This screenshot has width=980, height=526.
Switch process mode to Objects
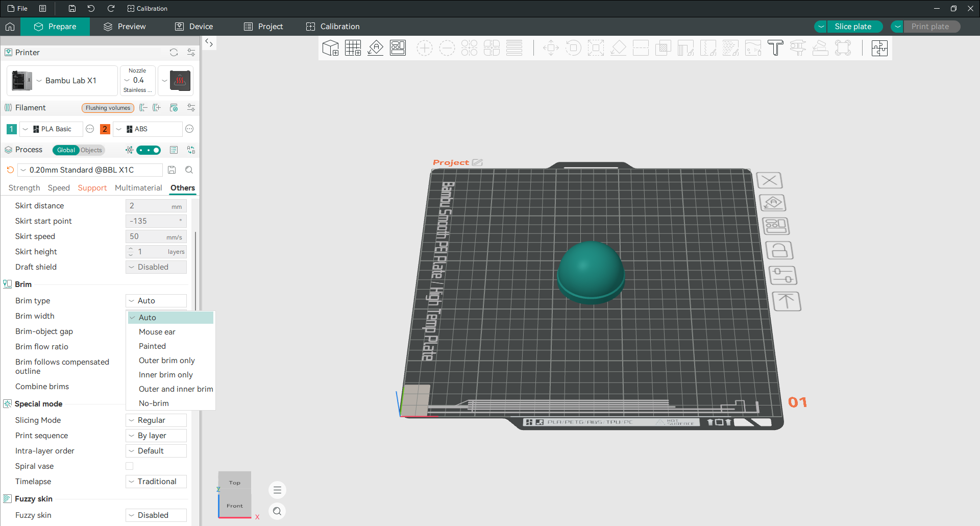[x=91, y=150]
